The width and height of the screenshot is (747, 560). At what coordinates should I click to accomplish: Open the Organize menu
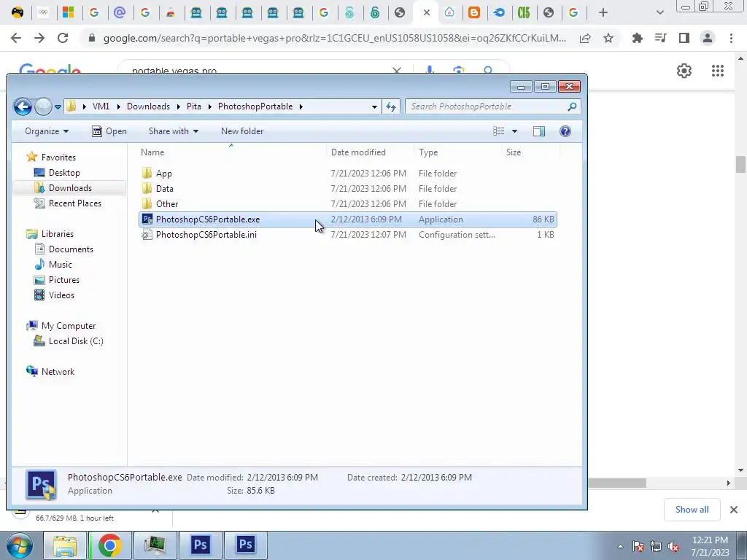pos(47,131)
